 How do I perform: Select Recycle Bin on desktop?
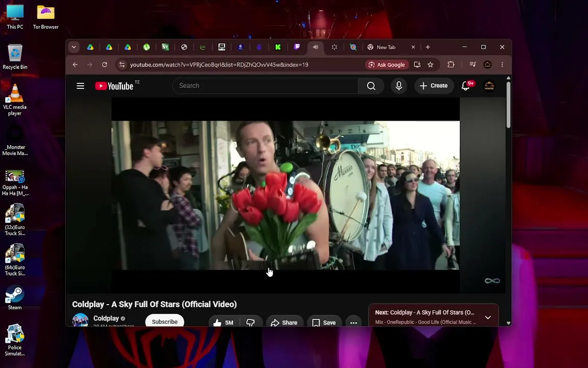[x=15, y=57]
